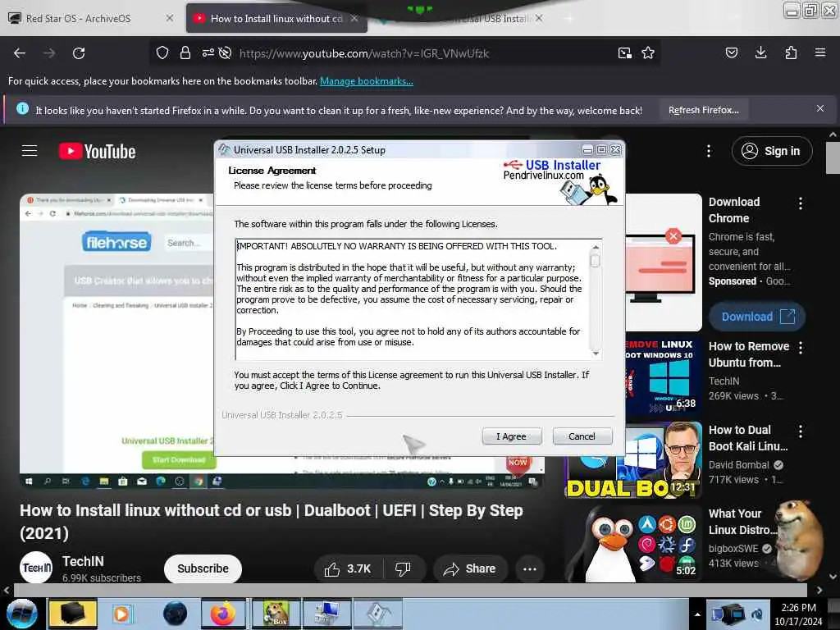Click the Download Chrome ad Download button

(757, 317)
